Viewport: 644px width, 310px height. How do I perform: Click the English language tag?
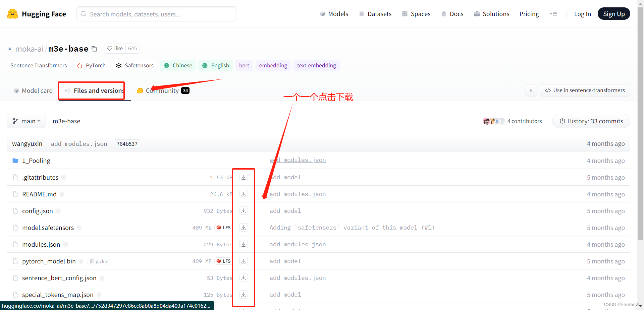[216, 66]
